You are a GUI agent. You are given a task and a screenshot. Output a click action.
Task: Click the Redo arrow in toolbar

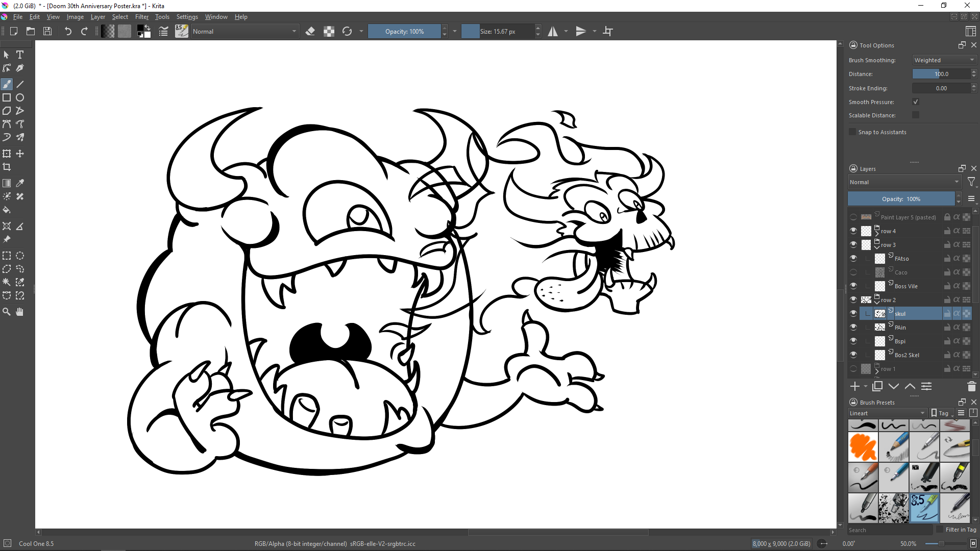[84, 31]
